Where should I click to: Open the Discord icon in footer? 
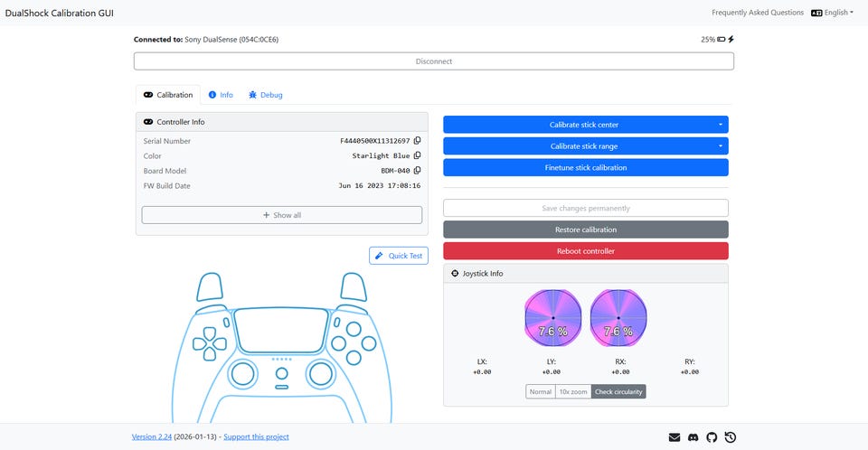pyautogui.click(x=693, y=437)
